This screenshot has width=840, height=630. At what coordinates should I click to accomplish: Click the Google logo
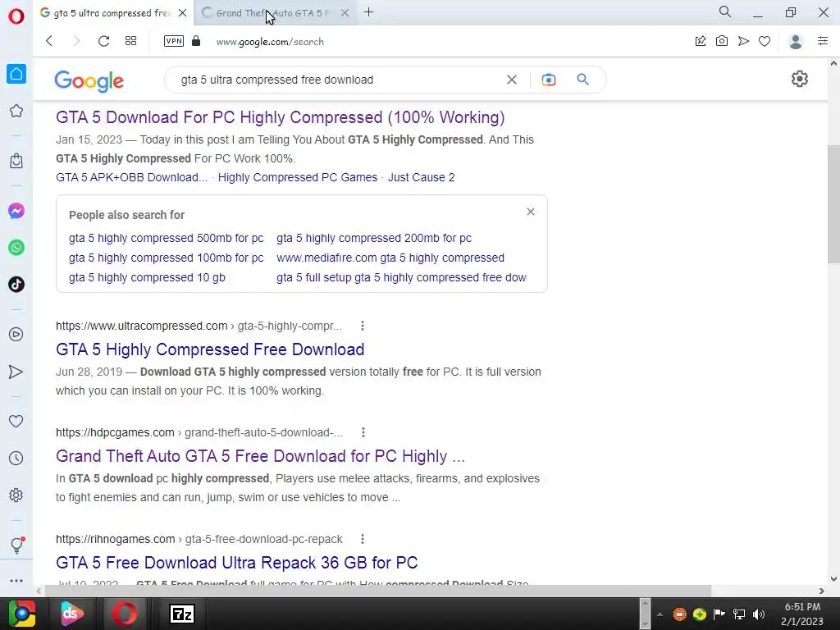coord(89,81)
